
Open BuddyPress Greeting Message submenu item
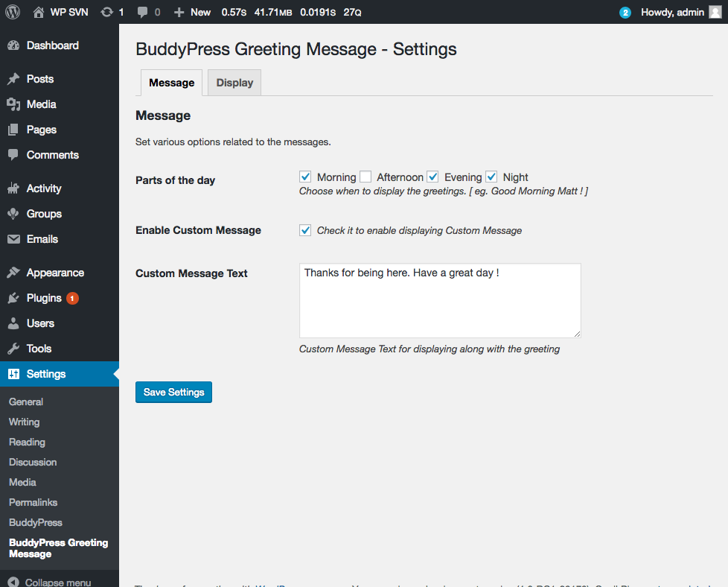[x=59, y=548]
